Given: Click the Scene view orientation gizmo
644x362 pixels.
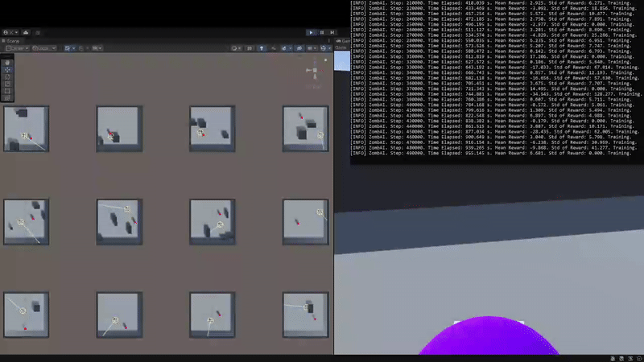Looking at the screenshot, I should click(x=315, y=71).
